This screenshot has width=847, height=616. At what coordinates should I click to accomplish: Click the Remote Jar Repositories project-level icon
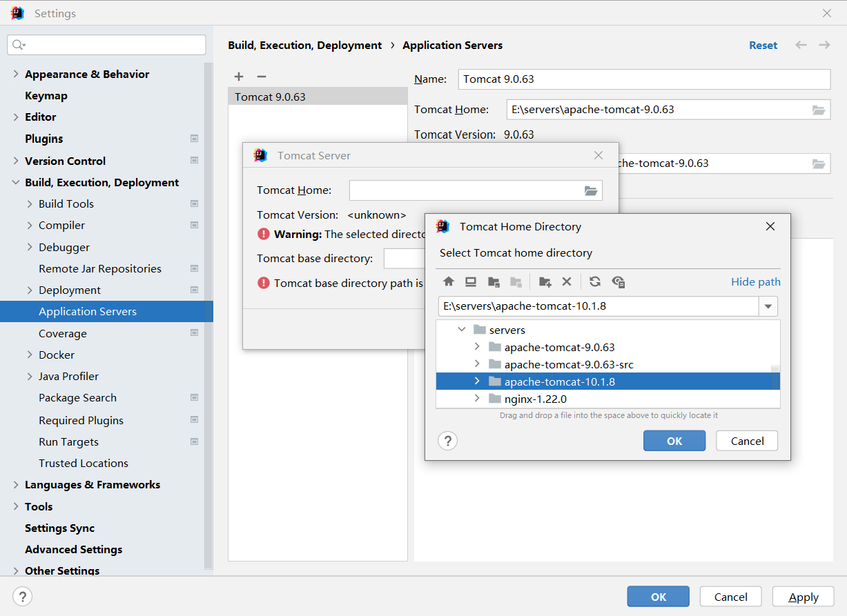(194, 268)
